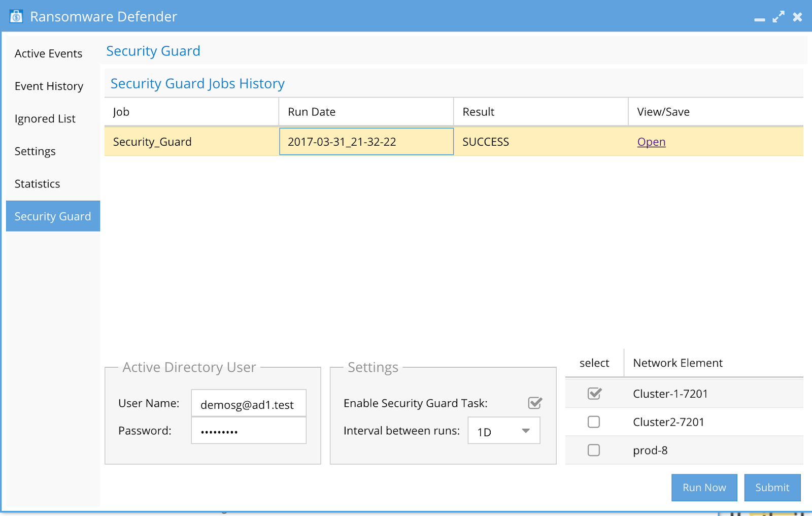812x516 pixels.
Task: Sort by Run Date column header
Action: (366, 112)
